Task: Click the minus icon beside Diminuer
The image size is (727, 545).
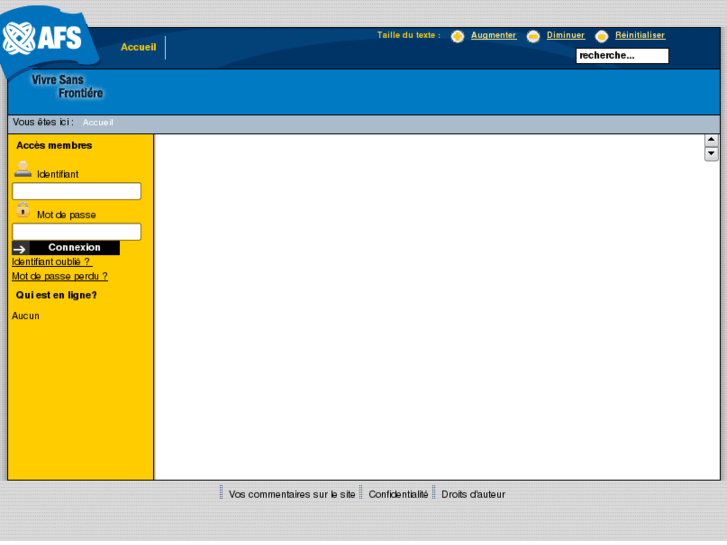Action: pyautogui.click(x=533, y=37)
